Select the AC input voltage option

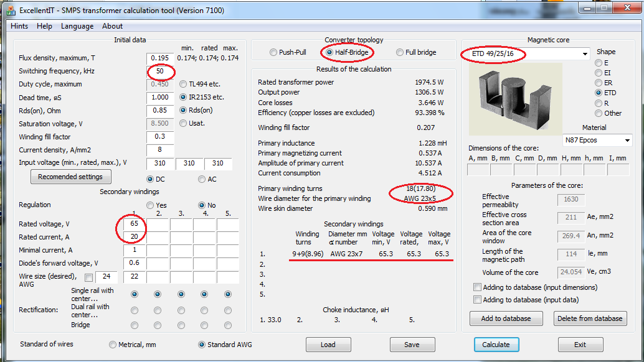tap(202, 179)
